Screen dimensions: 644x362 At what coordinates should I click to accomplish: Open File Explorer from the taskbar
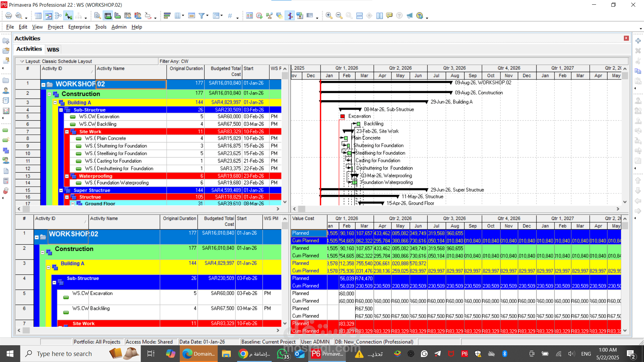pyautogui.click(x=226, y=354)
